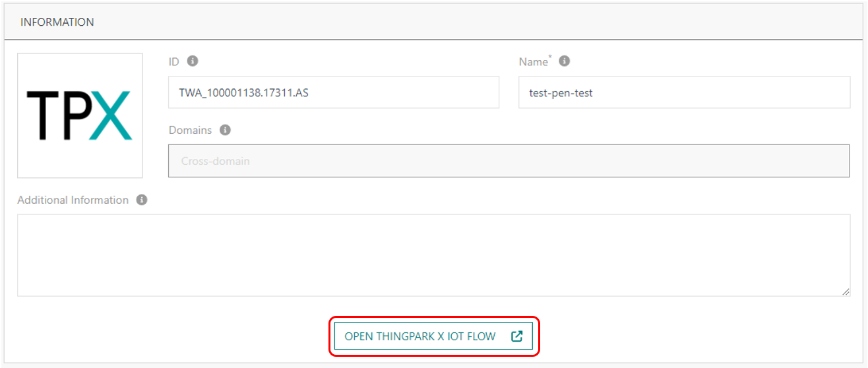868x368 pixels.
Task: Focus the ID input field
Action: 334,93
